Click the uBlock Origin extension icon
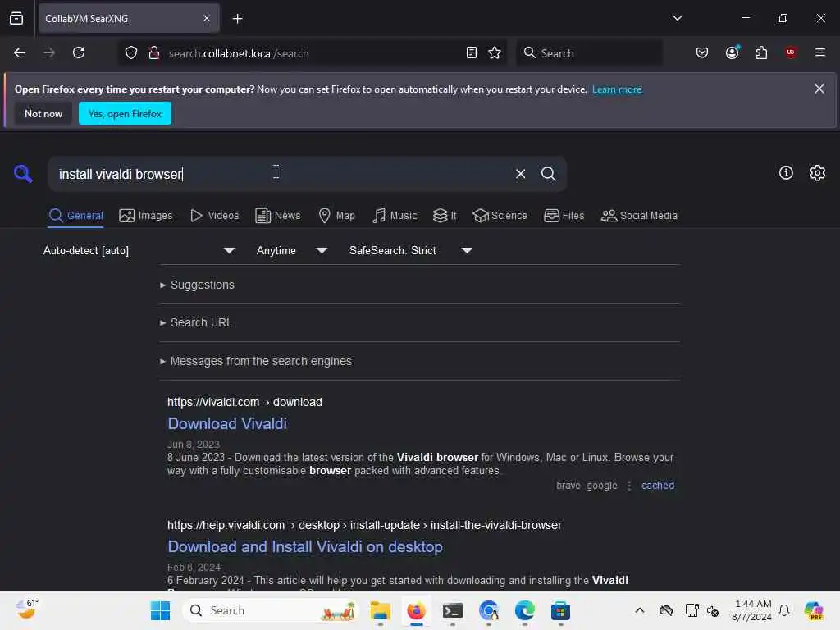 (791, 52)
